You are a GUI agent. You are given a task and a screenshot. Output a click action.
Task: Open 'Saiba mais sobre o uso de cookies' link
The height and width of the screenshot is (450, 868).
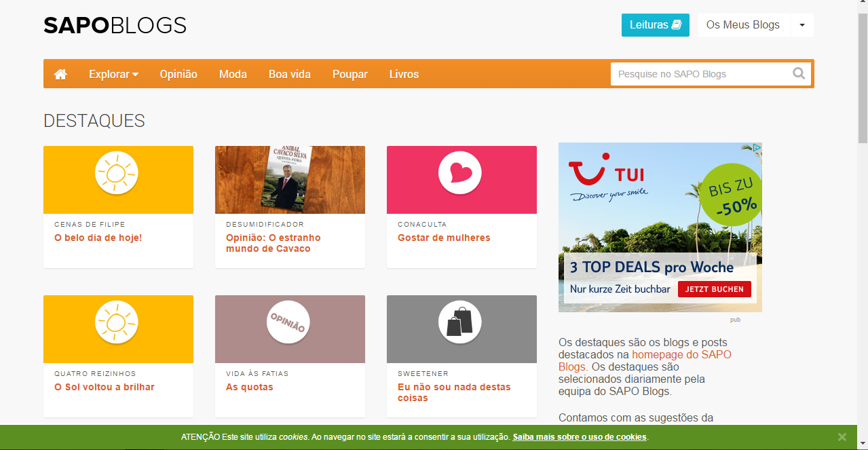tap(580, 437)
